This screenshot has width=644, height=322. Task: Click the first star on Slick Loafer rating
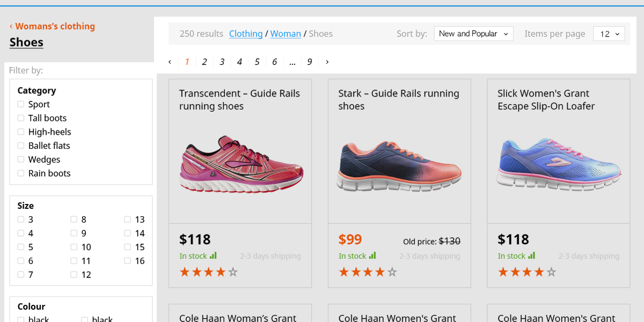(503, 272)
